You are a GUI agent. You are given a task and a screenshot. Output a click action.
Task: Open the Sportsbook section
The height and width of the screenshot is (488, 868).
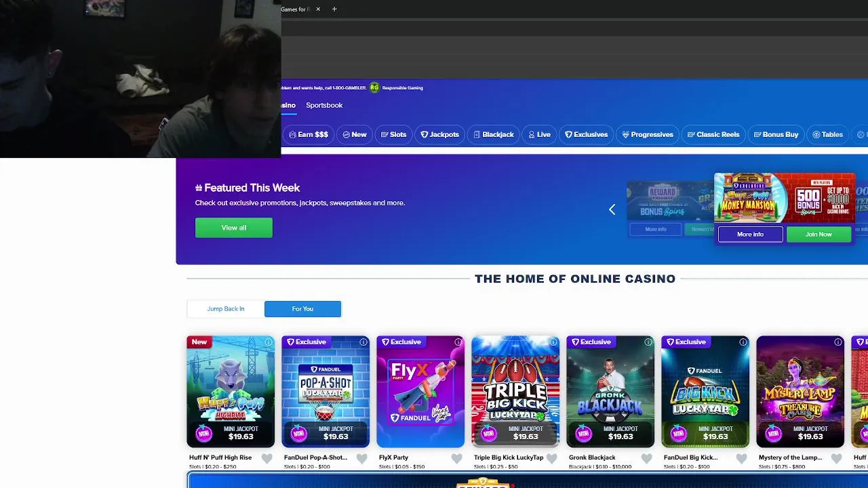(x=324, y=105)
